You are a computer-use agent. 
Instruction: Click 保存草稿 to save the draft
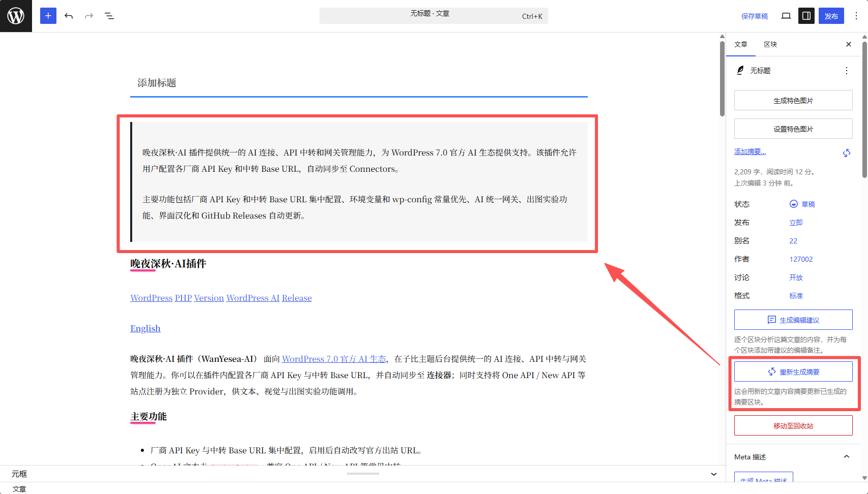[755, 16]
